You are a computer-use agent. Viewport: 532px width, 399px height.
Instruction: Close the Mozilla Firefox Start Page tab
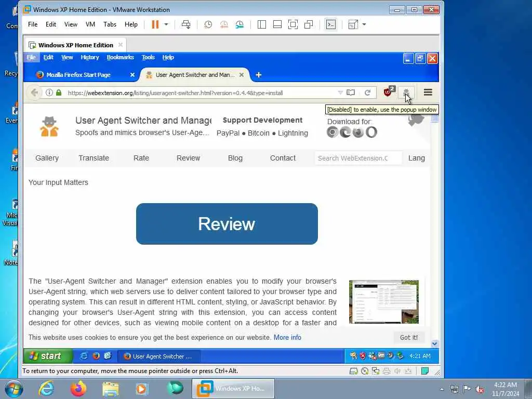pos(132,75)
